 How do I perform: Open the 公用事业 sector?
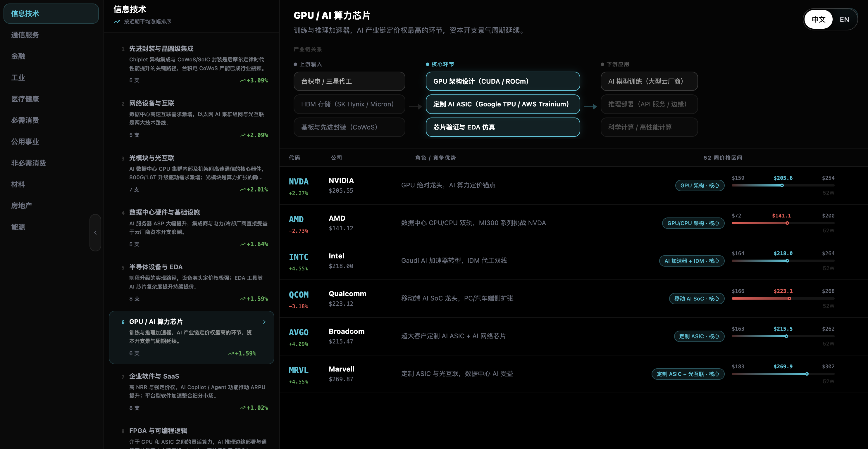point(51,142)
